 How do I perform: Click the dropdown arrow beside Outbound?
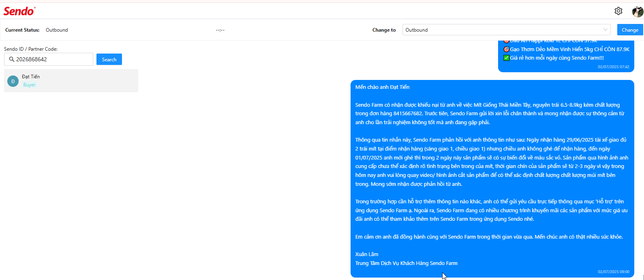point(605,30)
